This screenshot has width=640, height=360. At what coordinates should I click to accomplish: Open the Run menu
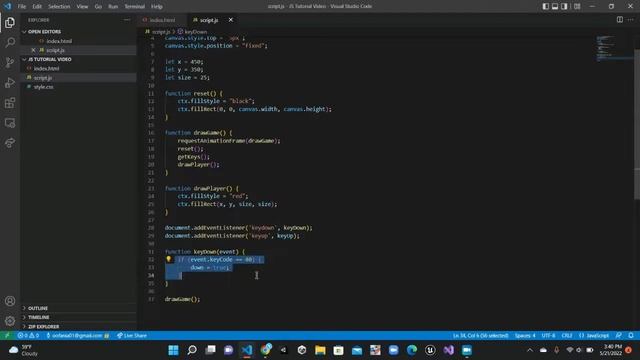[x=113, y=7]
